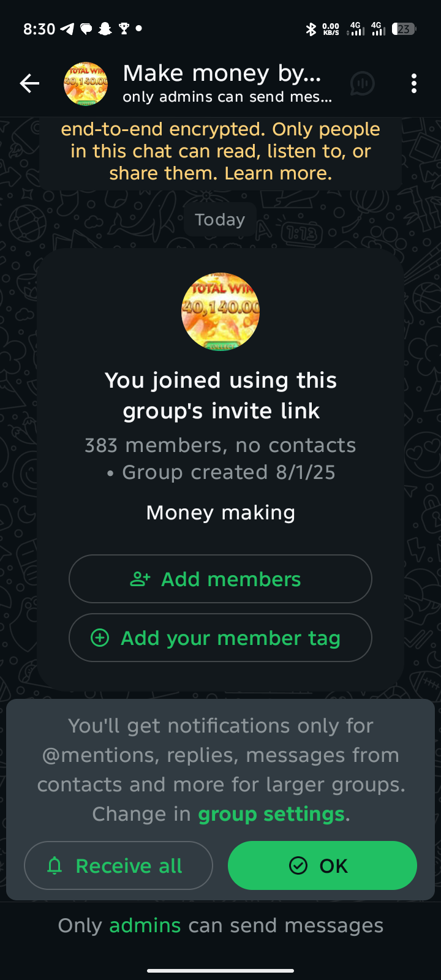Tap the 'only admins can send mes...' subtitle
This screenshot has height=980, width=441.
click(227, 97)
